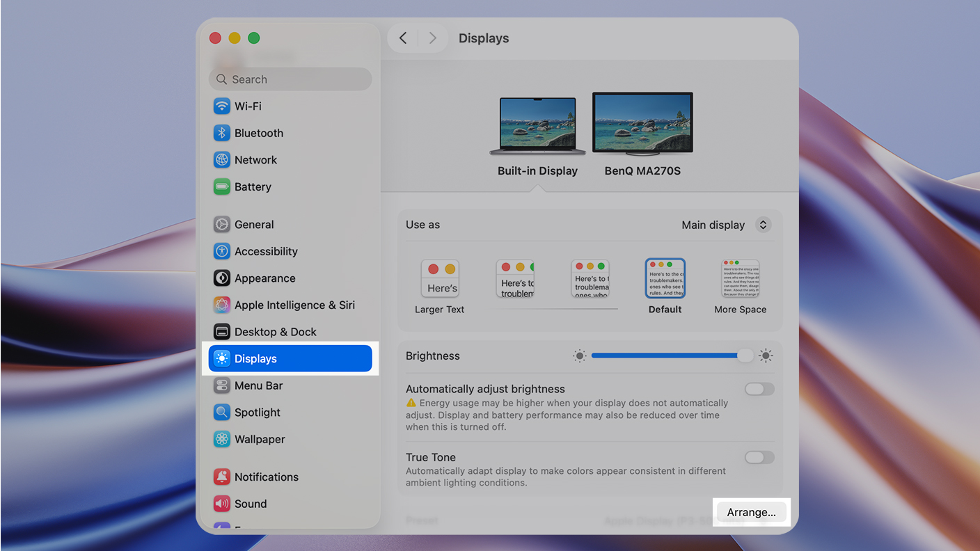Go to Wallpaper settings
Image resolution: width=980 pixels, height=551 pixels.
click(290, 440)
